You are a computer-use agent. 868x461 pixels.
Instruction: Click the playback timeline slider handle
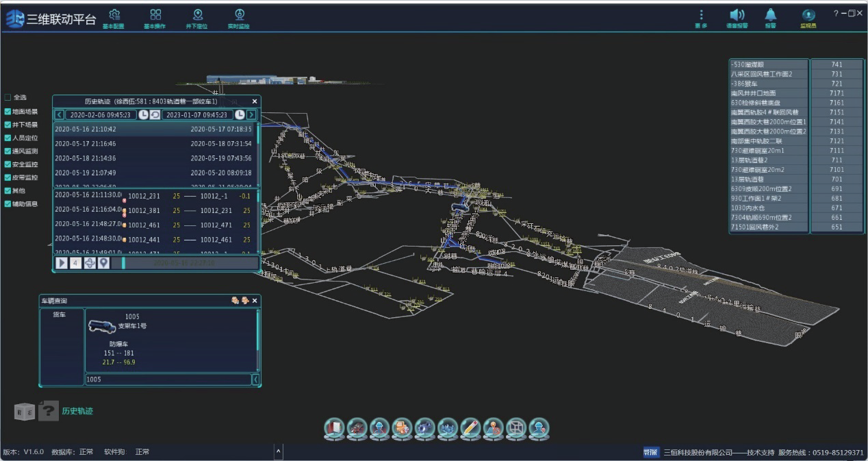point(123,263)
